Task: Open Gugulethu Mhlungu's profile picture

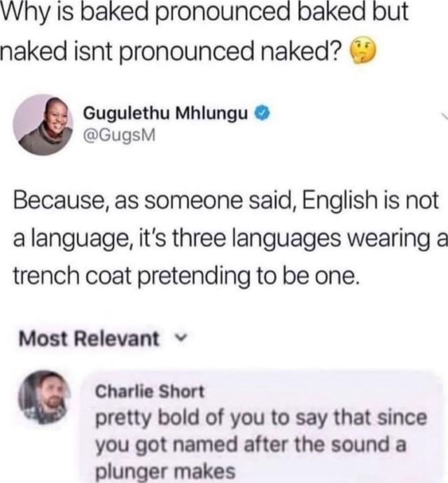Action: pos(43,125)
